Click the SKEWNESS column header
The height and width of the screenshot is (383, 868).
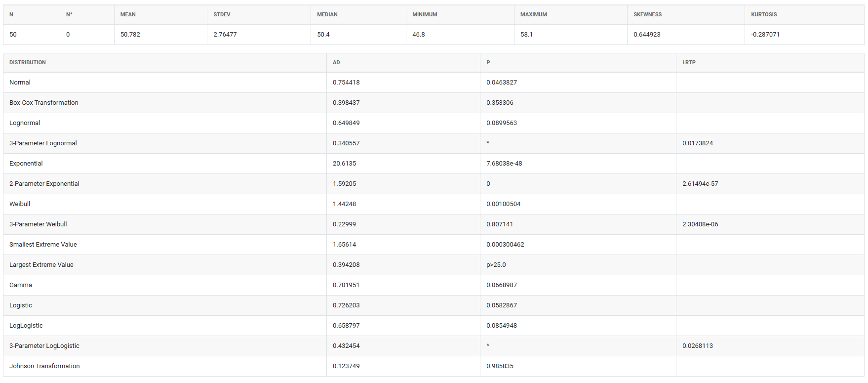click(647, 14)
